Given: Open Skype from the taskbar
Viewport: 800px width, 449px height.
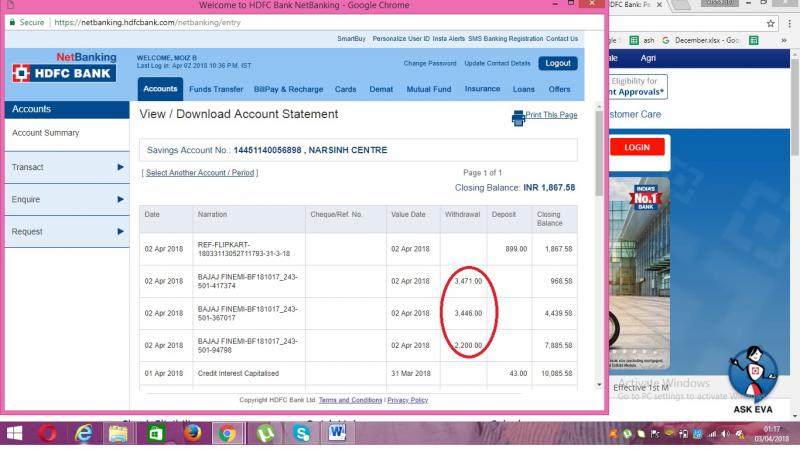Looking at the screenshot, I should (302, 434).
